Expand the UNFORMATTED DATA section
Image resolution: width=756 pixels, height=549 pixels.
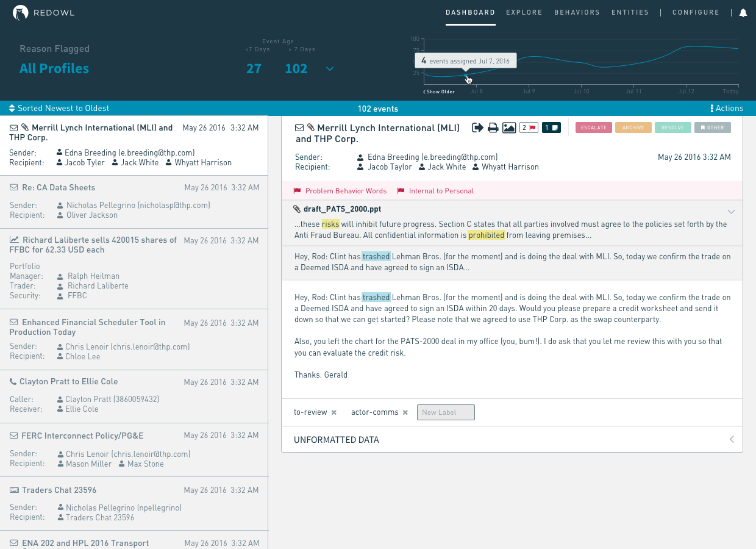point(731,439)
